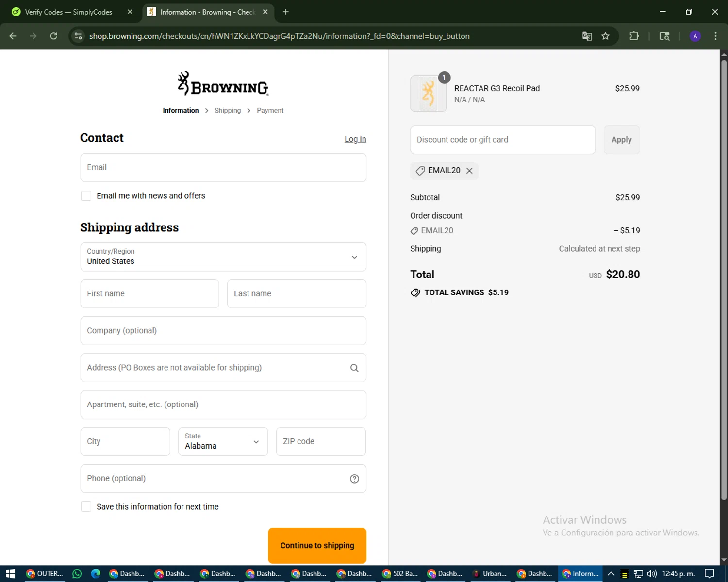This screenshot has height=582, width=728.
Task: Close the Information - Browning tab
Action: click(x=265, y=12)
